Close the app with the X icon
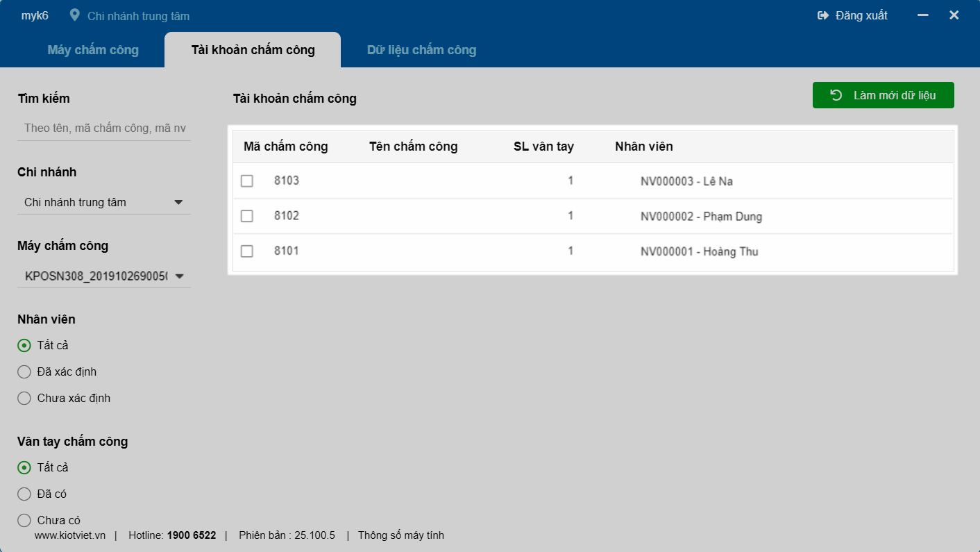The image size is (980, 552). point(954,15)
